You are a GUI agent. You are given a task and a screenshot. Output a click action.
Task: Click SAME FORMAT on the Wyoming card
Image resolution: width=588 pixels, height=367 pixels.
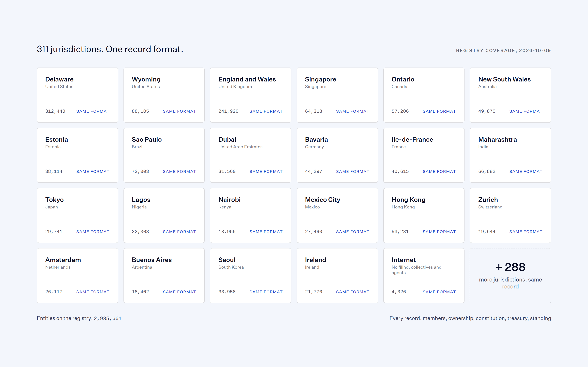click(x=179, y=111)
